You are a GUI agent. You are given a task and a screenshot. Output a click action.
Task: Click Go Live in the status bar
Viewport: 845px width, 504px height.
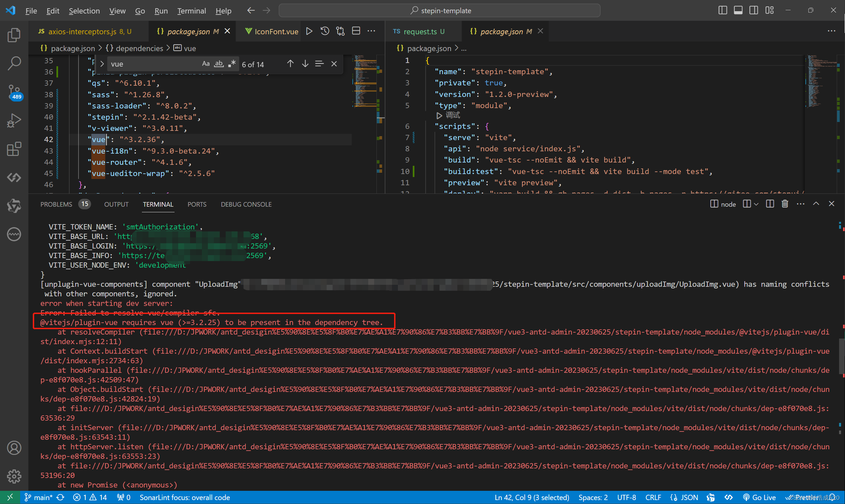coord(759,497)
